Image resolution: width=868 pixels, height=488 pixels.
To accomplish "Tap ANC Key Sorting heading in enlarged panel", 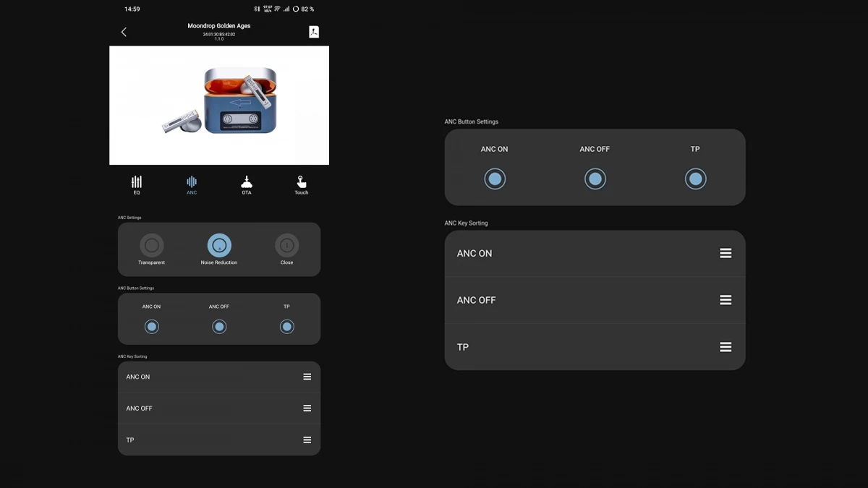I will click(467, 223).
